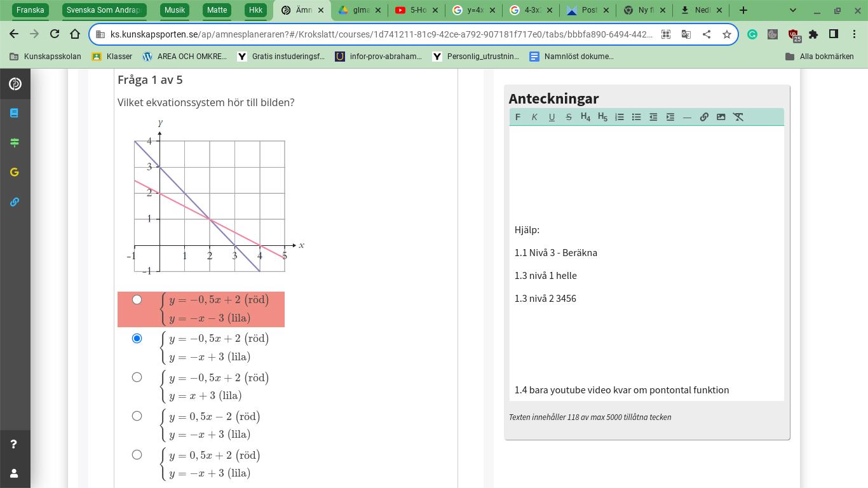Clear formatting in the notes toolbar
The image size is (868, 488).
click(x=738, y=117)
